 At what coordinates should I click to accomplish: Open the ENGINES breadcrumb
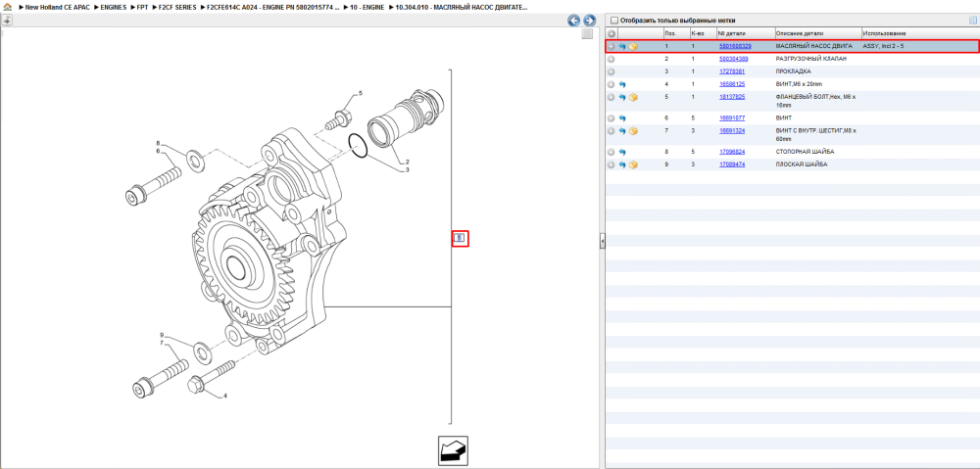[114, 7]
